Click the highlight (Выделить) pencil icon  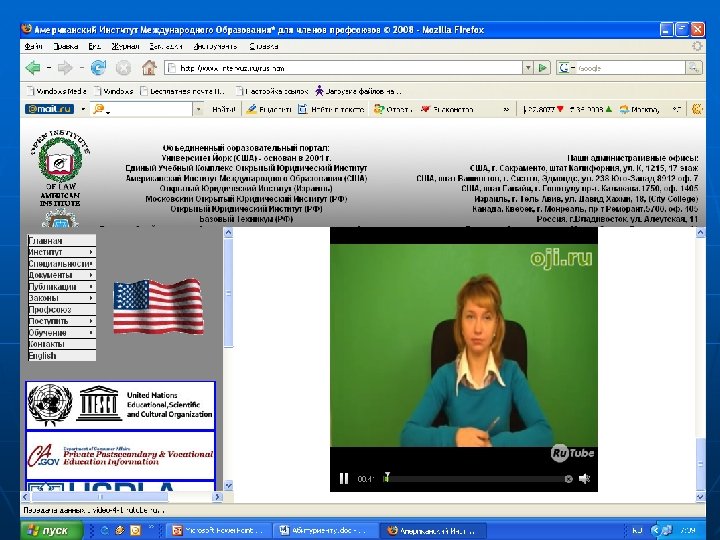click(251, 109)
